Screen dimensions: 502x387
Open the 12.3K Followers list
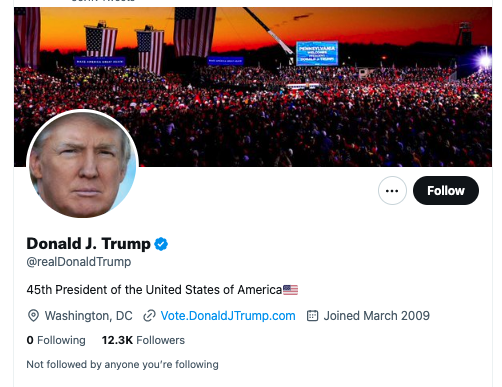click(x=143, y=340)
